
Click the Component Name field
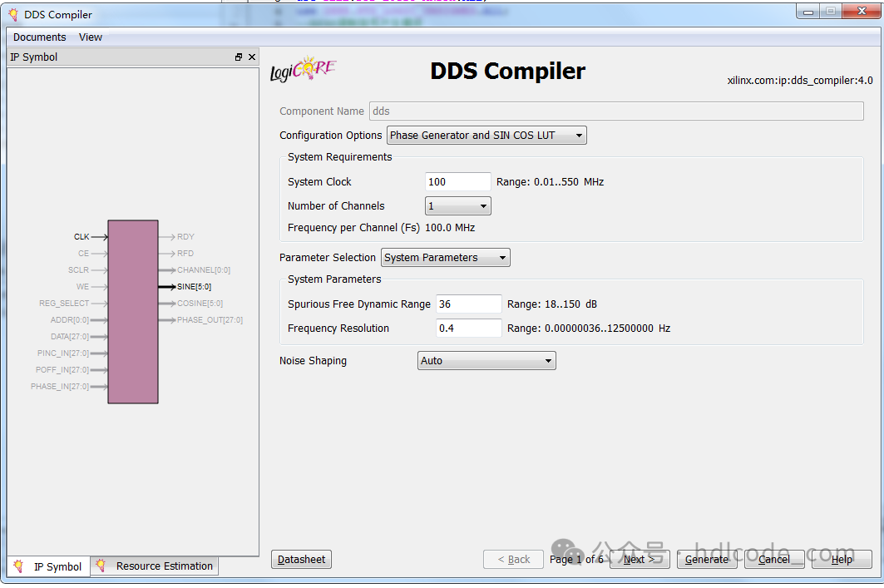tap(616, 111)
